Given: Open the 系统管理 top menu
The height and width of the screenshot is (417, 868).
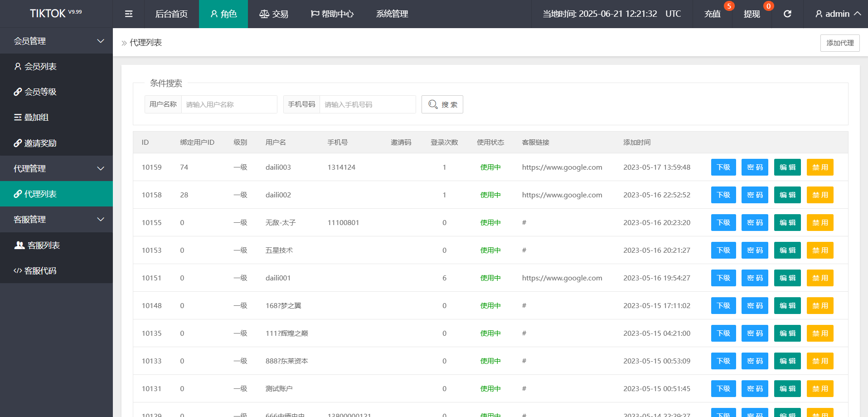Looking at the screenshot, I should (x=392, y=14).
